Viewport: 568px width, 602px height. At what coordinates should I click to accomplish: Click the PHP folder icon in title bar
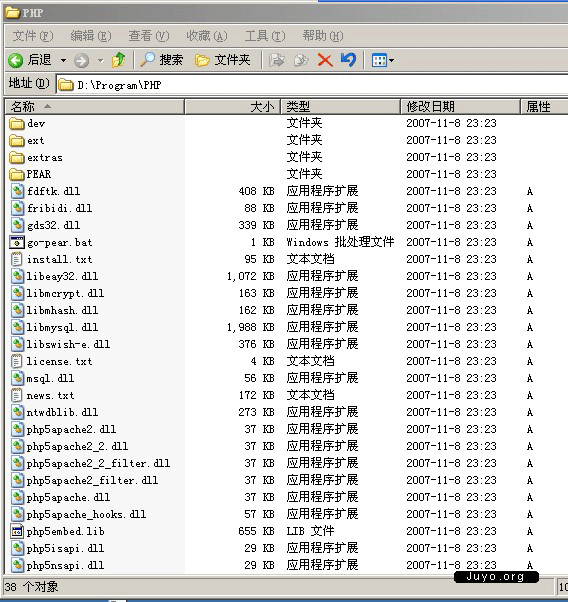click(12, 12)
